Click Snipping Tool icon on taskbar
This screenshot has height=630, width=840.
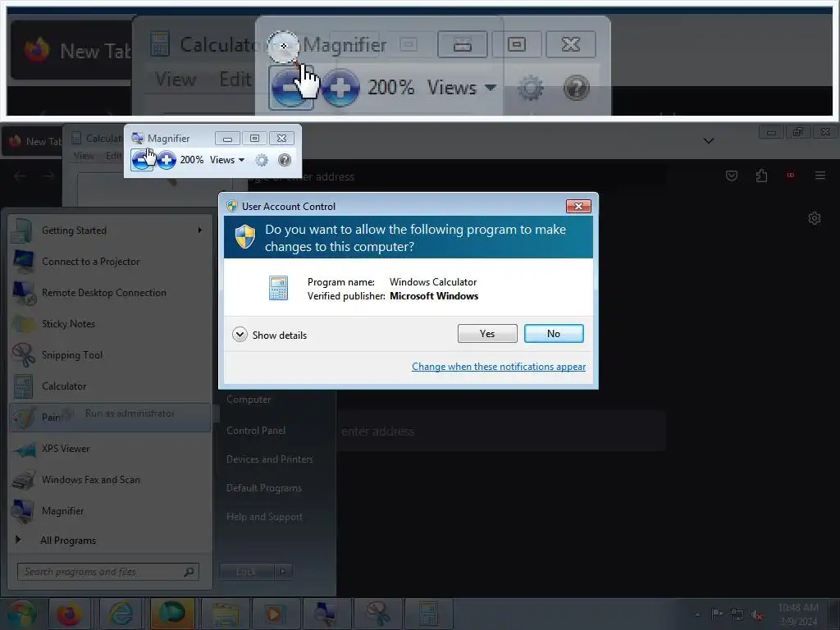pyautogui.click(x=377, y=614)
